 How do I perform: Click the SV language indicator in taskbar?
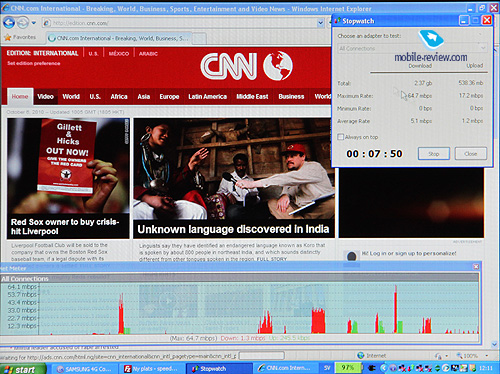pyautogui.click(x=327, y=368)
